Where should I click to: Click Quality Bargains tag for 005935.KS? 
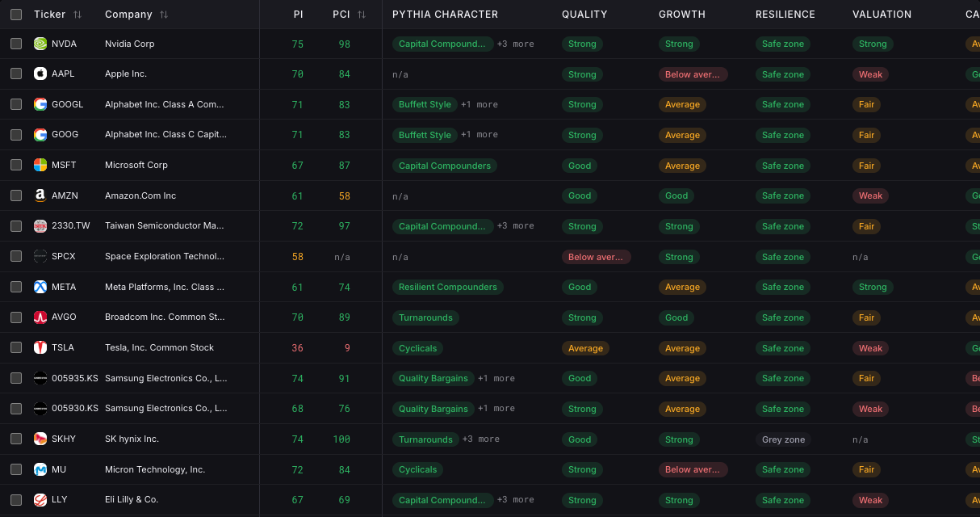point(433,378)
